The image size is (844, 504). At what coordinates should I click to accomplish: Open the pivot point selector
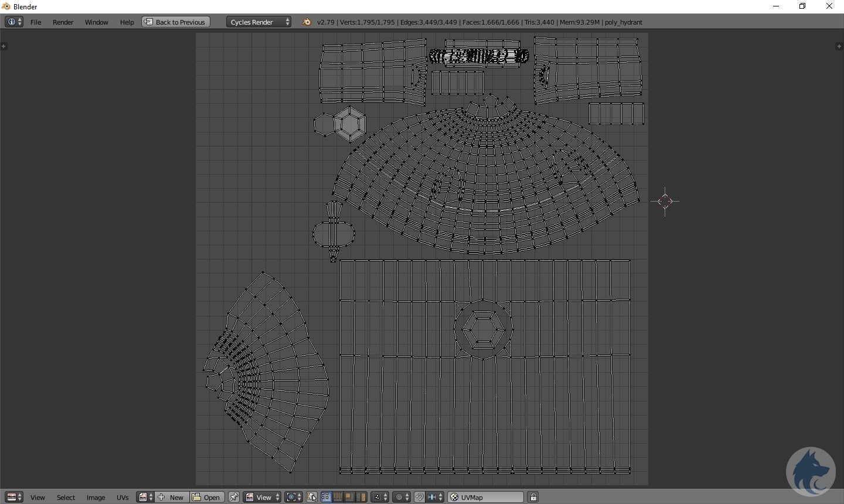pos(294,497)
